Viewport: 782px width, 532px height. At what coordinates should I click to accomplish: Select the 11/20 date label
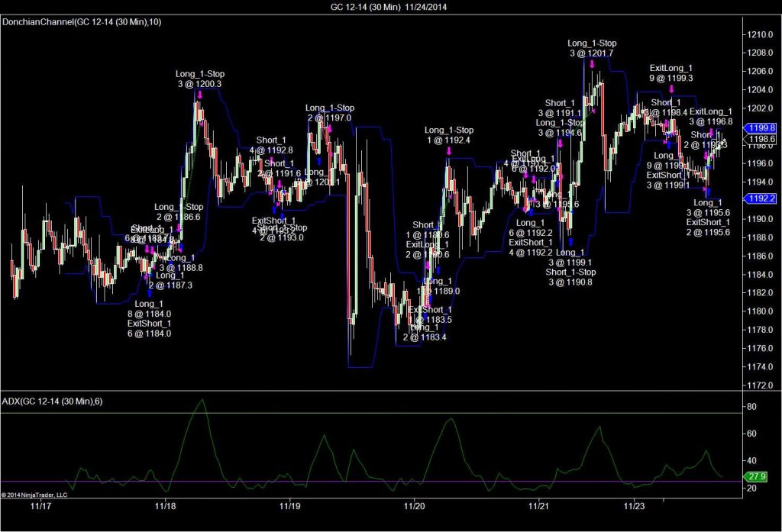(415, 506)
